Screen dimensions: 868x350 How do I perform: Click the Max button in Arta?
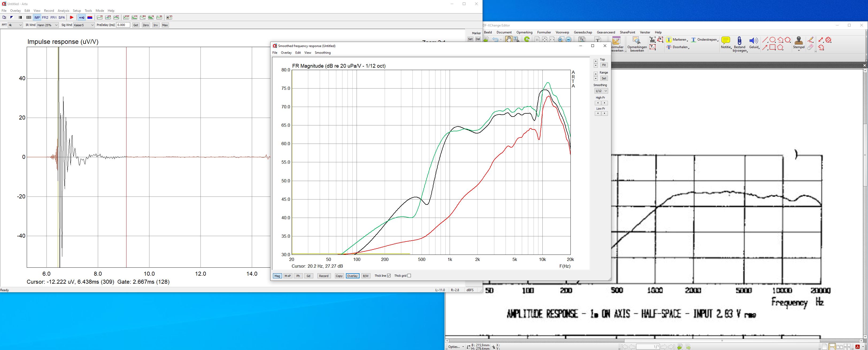(x=165, y=25)
